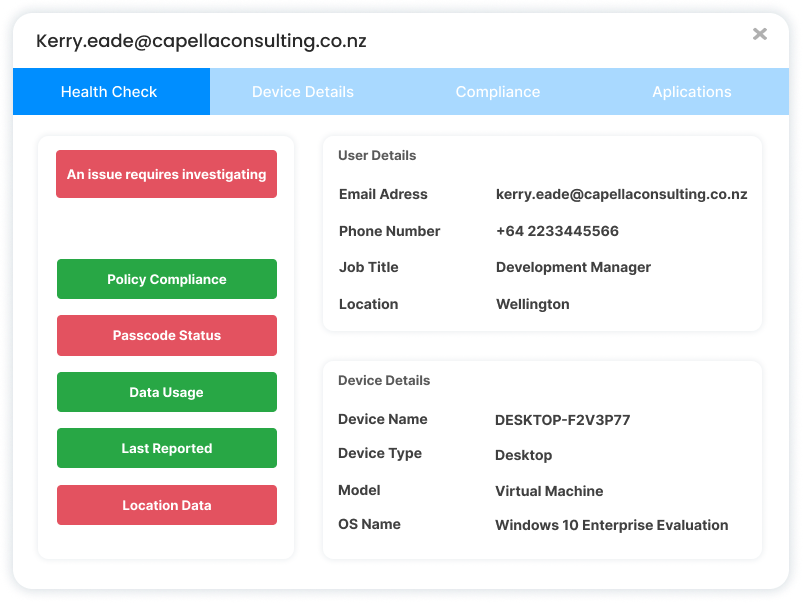Close the device info dialog
This screenshot has height=610, width=805.
tap(759, 34)
